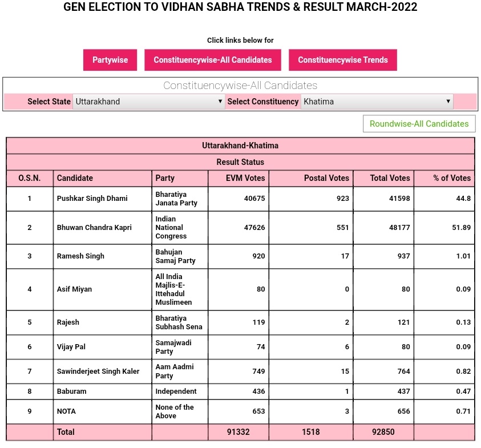Image resolution: width=481 pixels, height=448 pixels.
Task: Click vote percentage 0.47 for Baburam
Action: [463, 392]
